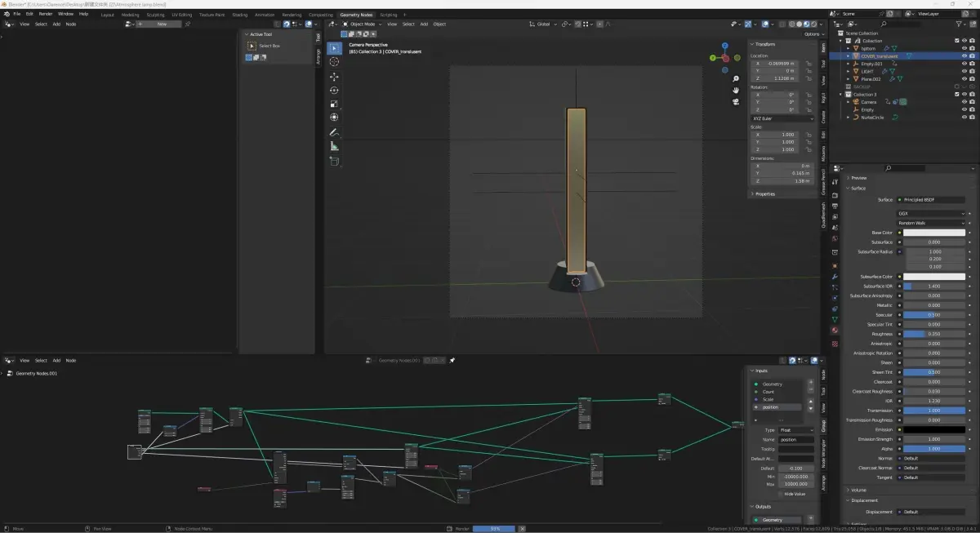The width and height of the screenshot is (980, 533).
Task: Select the Measure tool in viewport toolbar
Action: (x=334, y=146)
